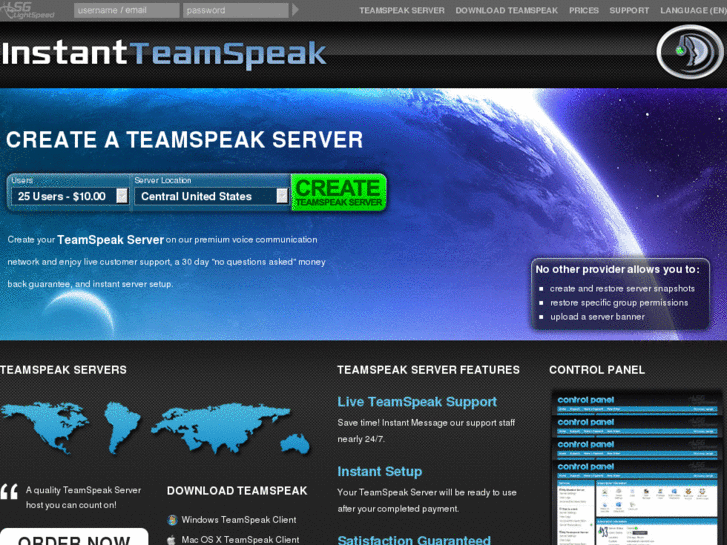727x545 pixels.
Task: Open the Live TeamSpeak Support heading link
Action: (417, 402)
